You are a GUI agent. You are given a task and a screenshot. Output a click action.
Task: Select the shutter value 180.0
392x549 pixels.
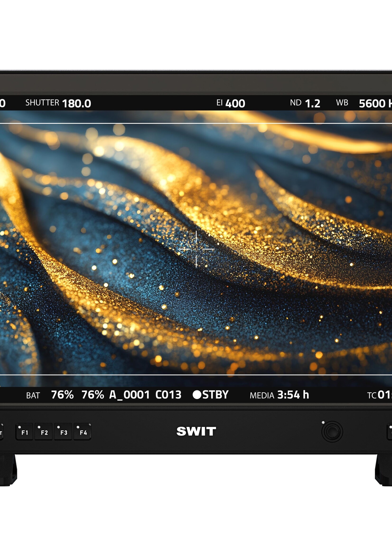coord(76,103)
